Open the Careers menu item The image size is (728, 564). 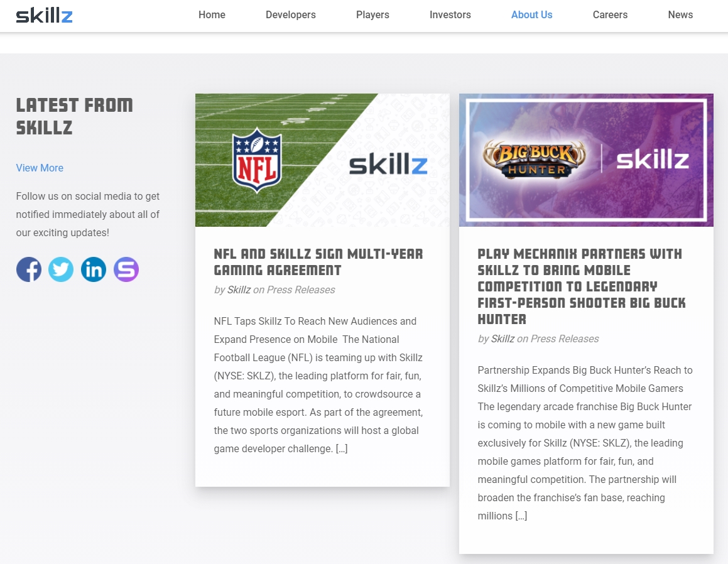(610, 15)
